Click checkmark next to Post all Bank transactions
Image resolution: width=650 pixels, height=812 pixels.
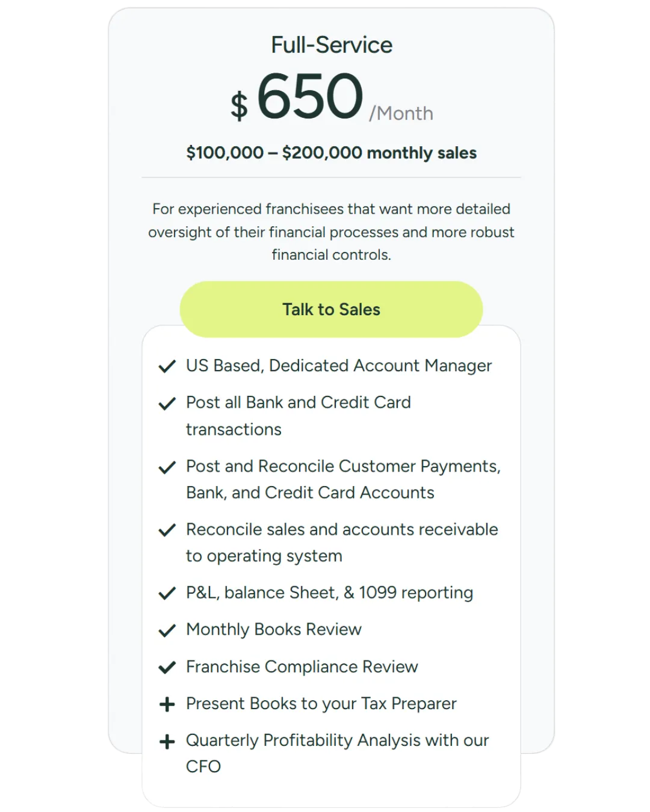click(167, 403)
